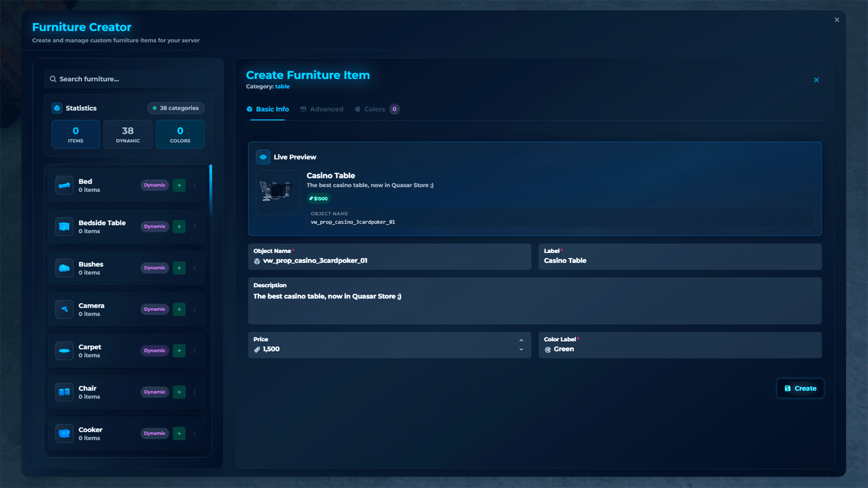Switch to the Advanced tab
The image size is (868, 488).
click(322, 109)
